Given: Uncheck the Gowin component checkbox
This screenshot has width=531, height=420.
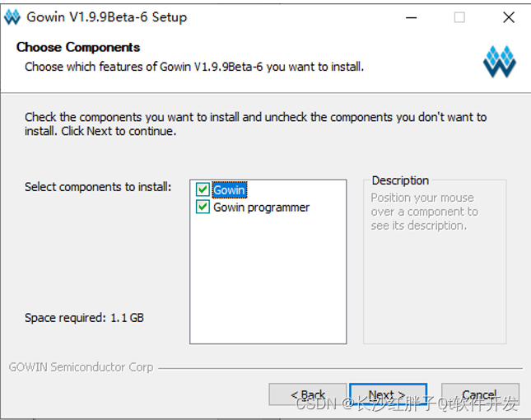Looking at the screenshot, I should pyautogui.click(x=203, y=189).
